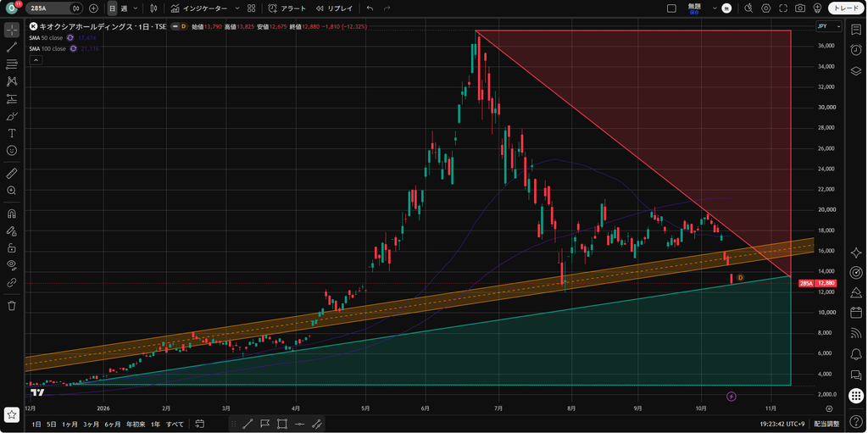Screen dimensions: 868x433
Task: Click the undo arrow
Action: [370, 8]
